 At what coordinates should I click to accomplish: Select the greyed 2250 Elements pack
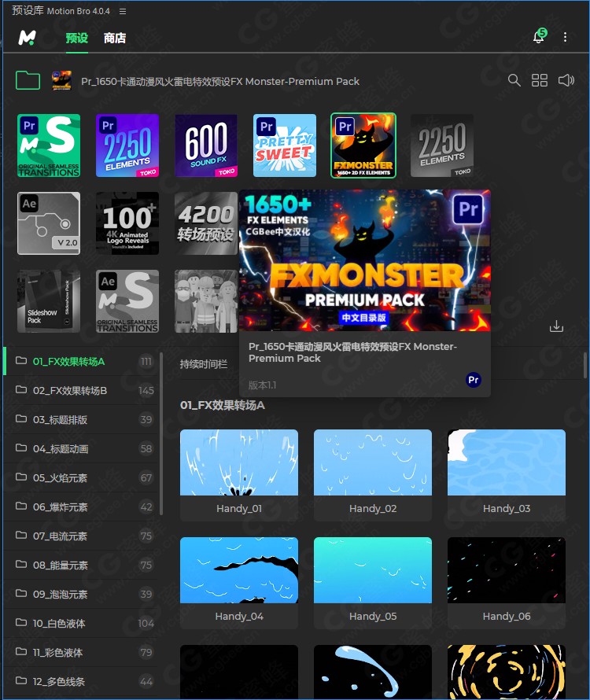(x=442, y=146)
